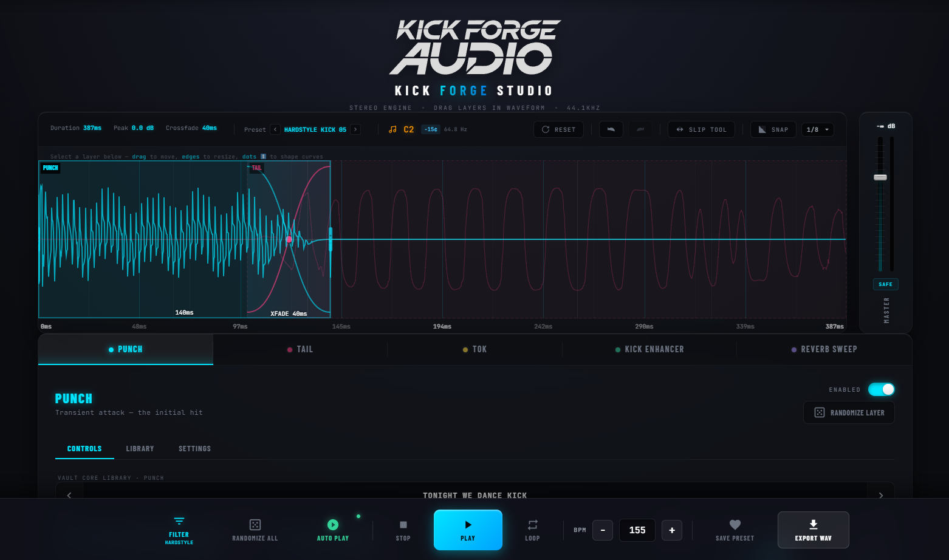Click the punch layer right edge handle

(x=331, y=239)
